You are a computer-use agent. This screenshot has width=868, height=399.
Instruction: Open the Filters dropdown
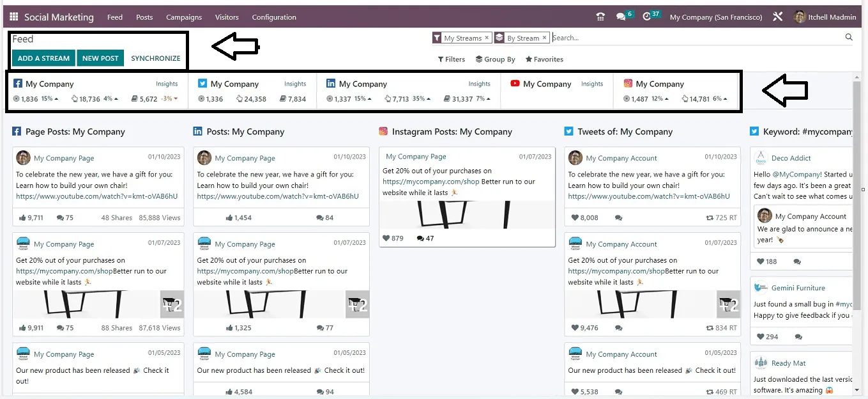pos(451,59)
